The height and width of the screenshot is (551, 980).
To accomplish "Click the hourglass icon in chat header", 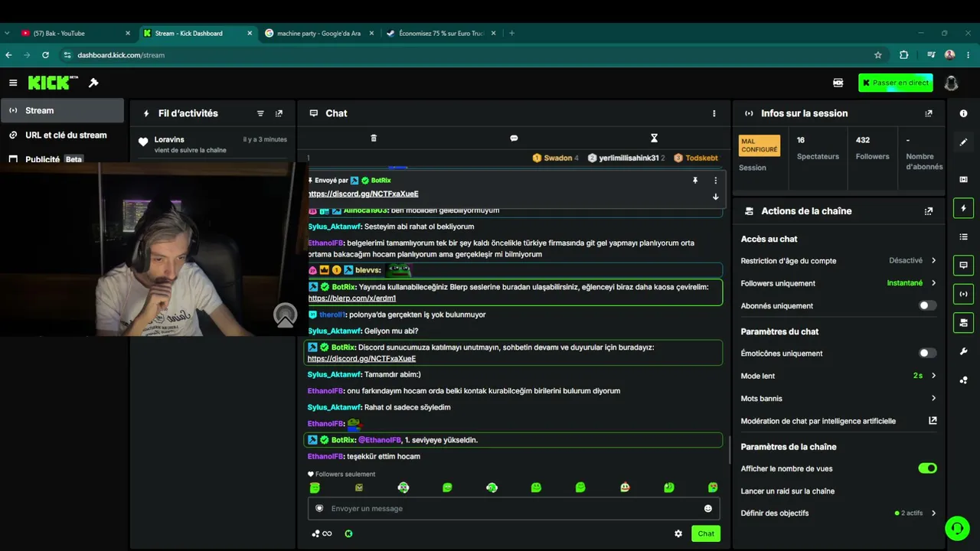I will (654, 138).
